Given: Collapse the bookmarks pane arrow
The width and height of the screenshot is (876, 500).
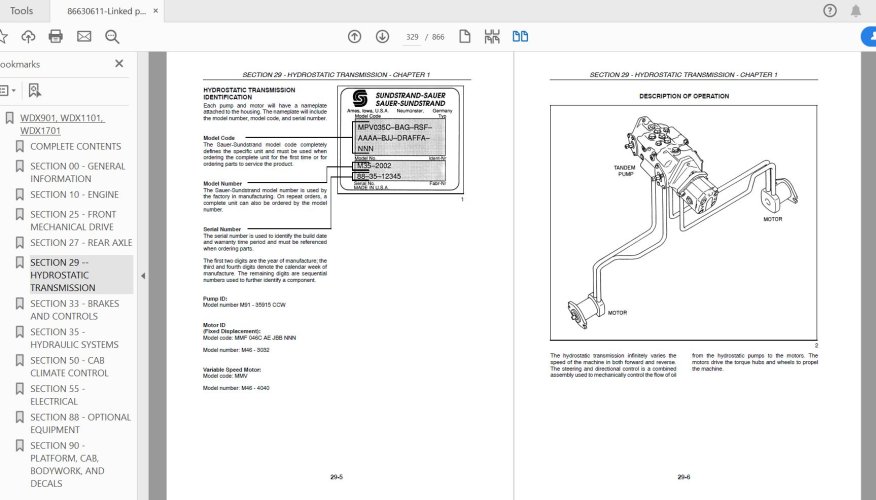Looking at the screenshot, I should click(x=143, y=275).
